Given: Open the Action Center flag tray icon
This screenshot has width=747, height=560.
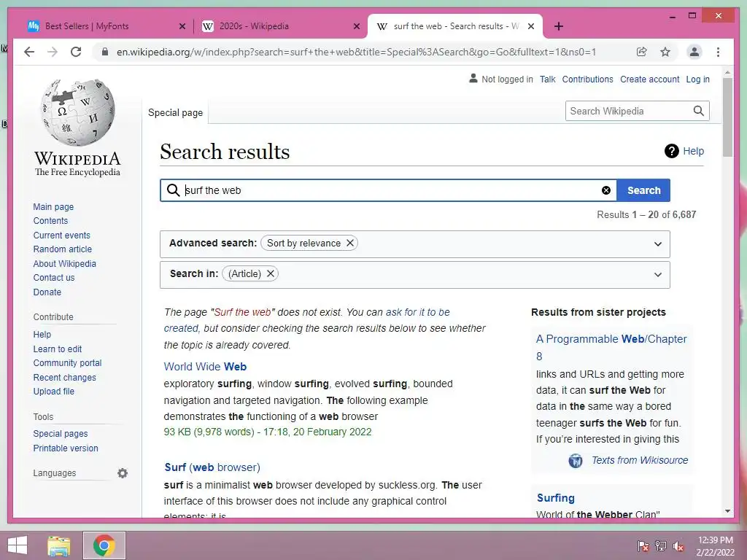Looking at the screenshot, I should (x=643, y=545).
